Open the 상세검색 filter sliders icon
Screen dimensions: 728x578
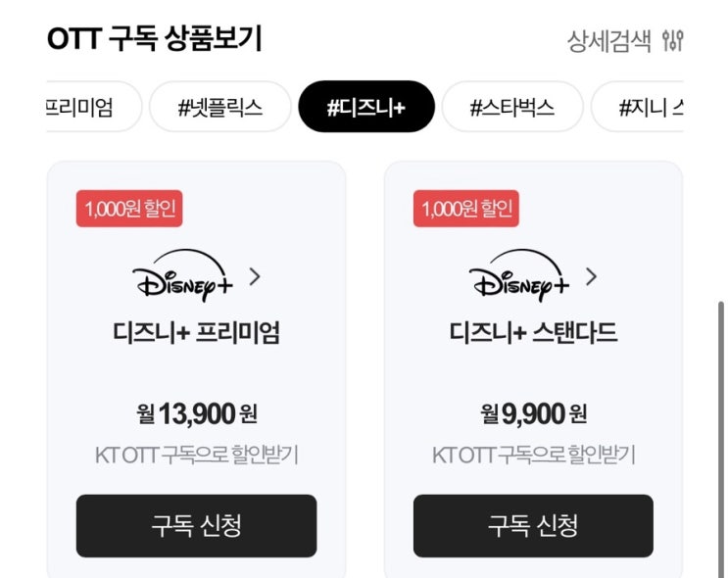pyautogui.click(x=672, y=40)
